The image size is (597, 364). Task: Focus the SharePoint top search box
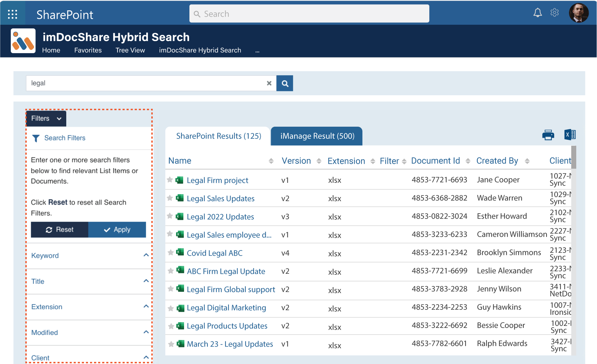point(309,14)
